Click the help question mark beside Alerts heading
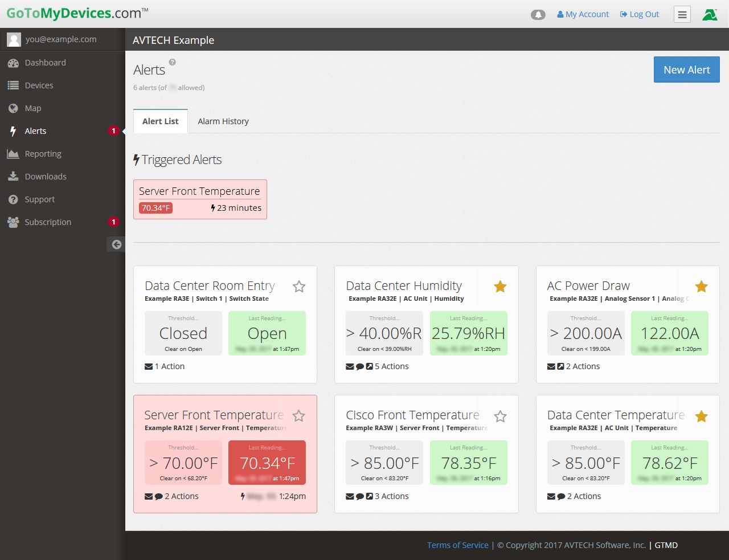 click(x=173, y=62)
